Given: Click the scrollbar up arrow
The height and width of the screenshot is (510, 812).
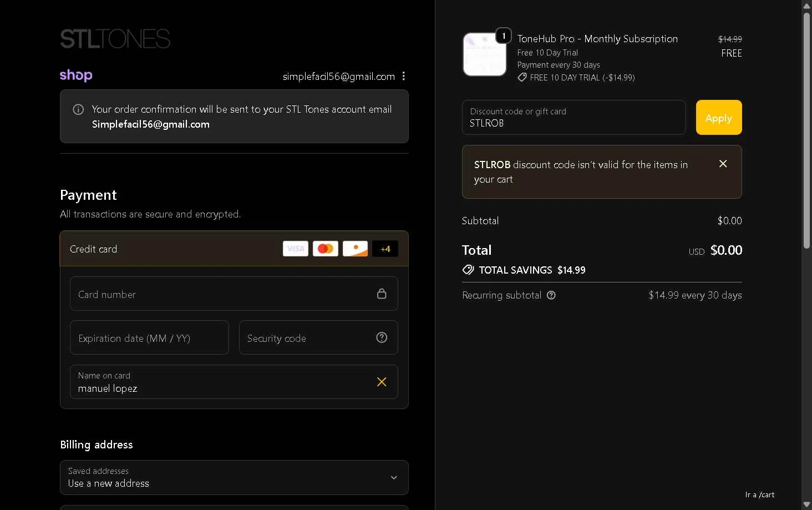Looking at the screenshot, I should [806, 6].
